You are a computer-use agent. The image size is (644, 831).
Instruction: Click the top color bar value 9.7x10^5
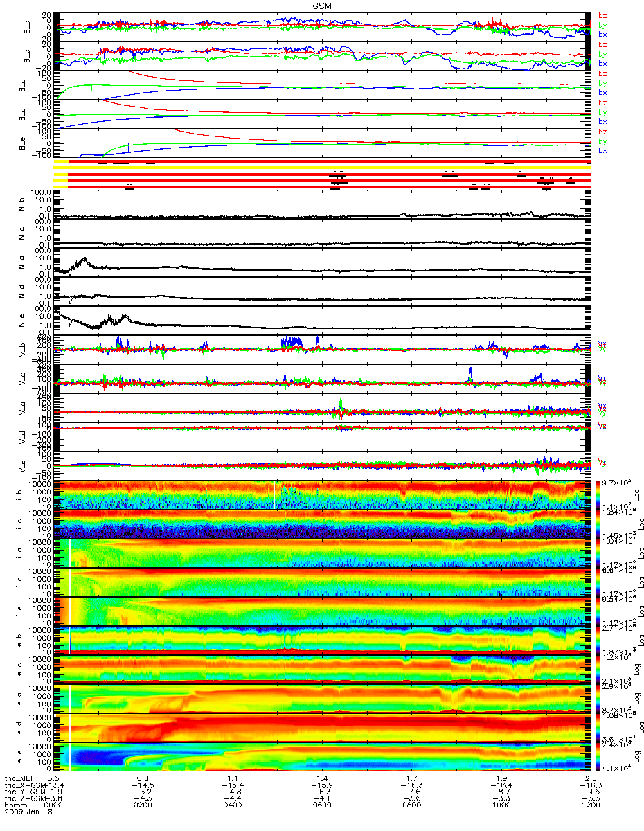pyautogui.click(x=616, y=481)
